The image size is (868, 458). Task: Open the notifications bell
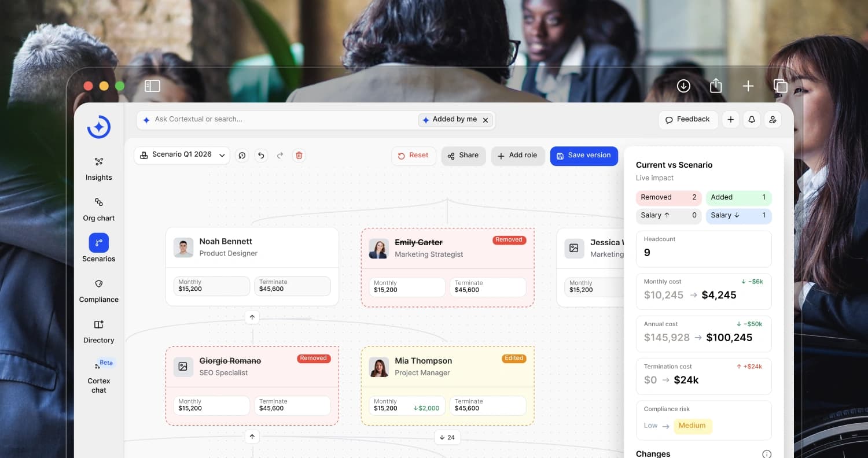pos(752,120)
